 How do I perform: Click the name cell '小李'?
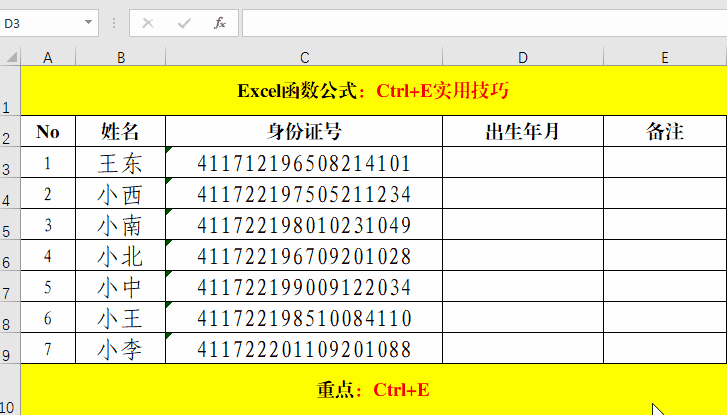pos(121,348)
